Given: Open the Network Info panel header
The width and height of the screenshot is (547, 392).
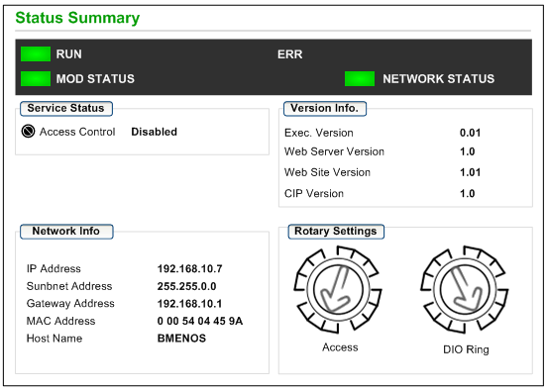Looking at the screenshot, I should click(66, 232).
